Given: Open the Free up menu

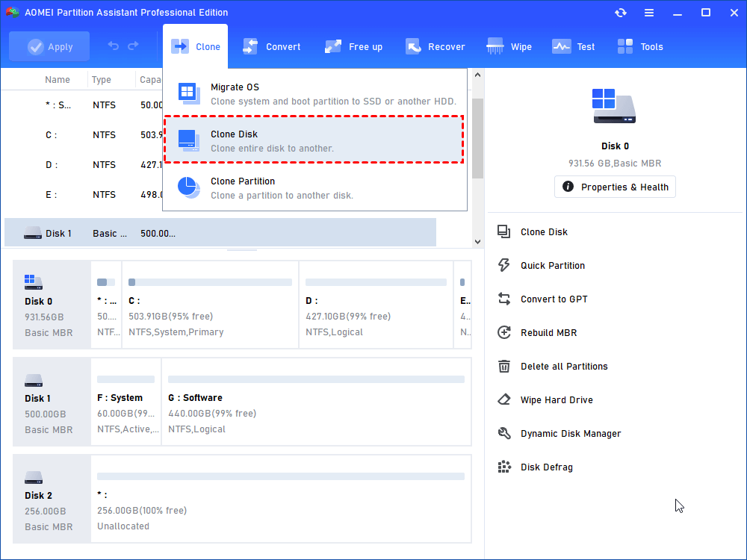Looking at the screenshot, I should tap(353, 46).
